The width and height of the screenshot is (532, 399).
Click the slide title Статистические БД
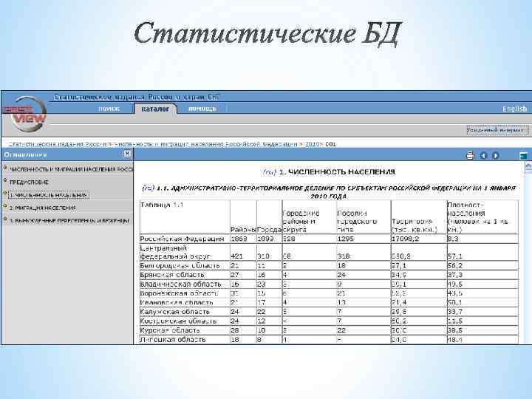coord(268,33)
